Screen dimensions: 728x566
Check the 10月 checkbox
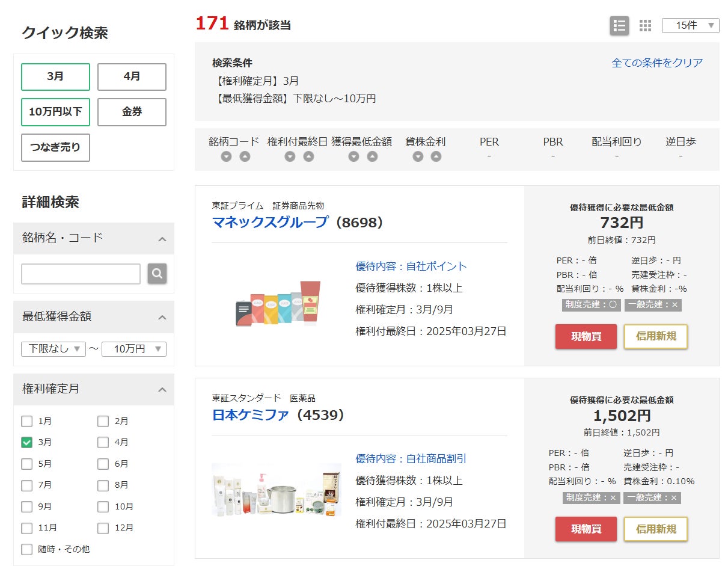(x=103, y=506)
